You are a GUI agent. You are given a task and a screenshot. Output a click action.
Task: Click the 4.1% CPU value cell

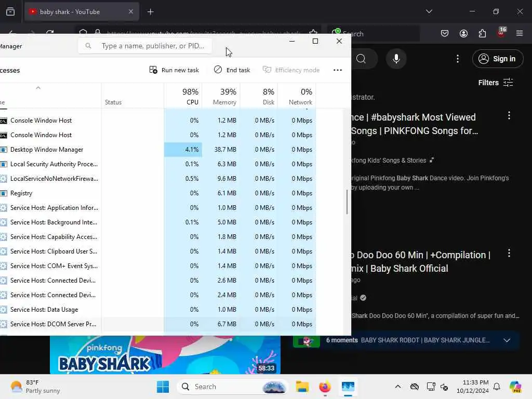(183, 150)
